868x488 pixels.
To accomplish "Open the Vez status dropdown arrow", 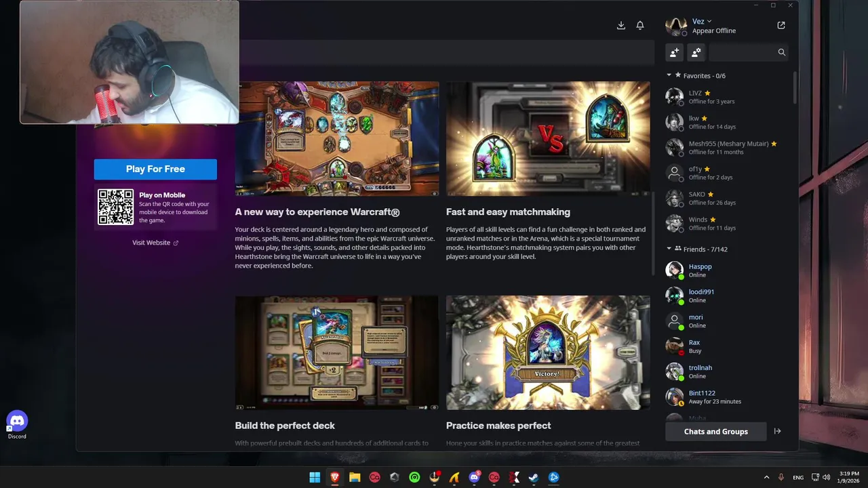I will (709, 22).
